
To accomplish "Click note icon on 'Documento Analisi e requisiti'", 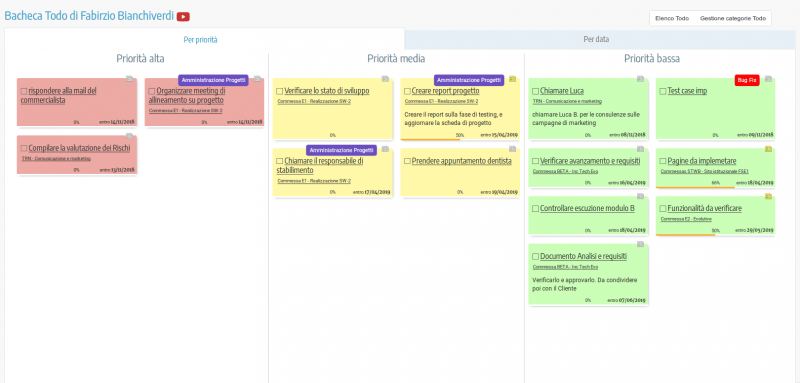I will click(640, 244).
